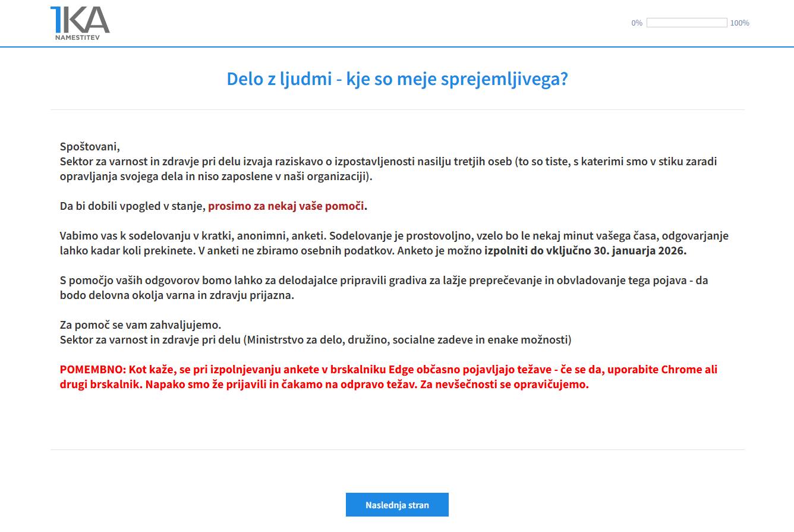Viewport: 794px width, 532px height.
Task: Click the 'Za pomoč se vam zahvaljujemo.' line
Action: tap(140, 325)
